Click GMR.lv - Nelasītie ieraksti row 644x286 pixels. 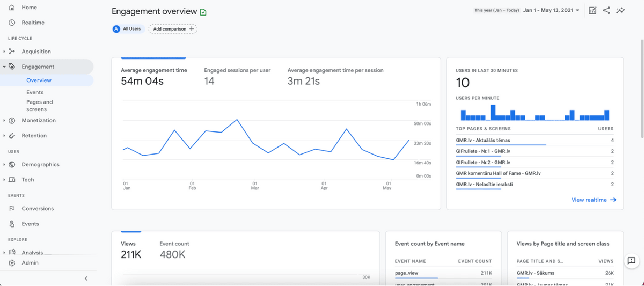535,185
